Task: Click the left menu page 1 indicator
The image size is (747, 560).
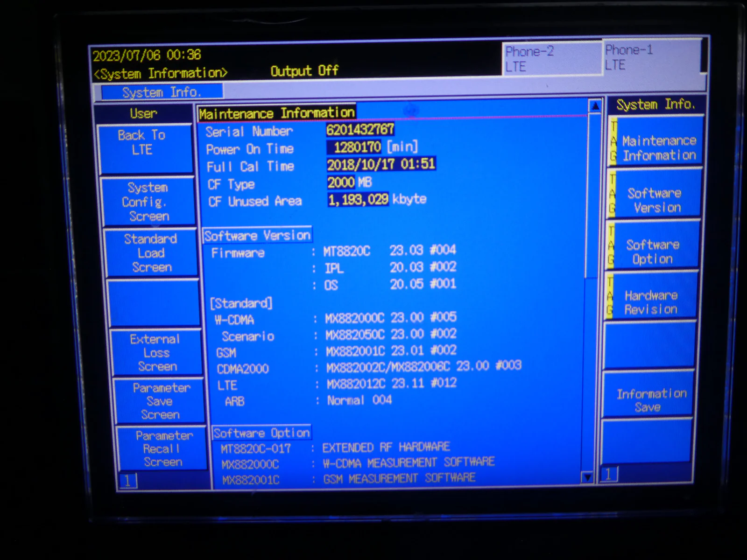Action: pyautogui.click(x=128, y=480)
